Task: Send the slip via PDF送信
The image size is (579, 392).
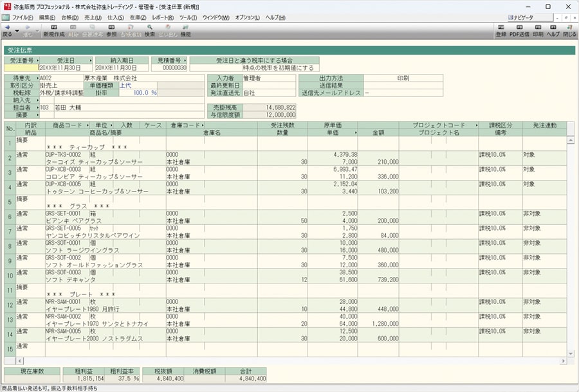Action: 519,30
